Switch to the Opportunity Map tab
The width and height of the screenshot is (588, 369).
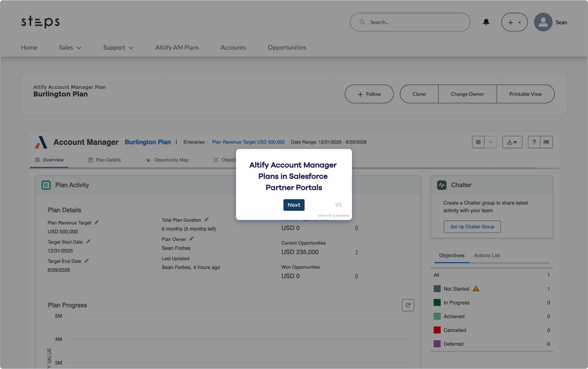coord(167,160)
